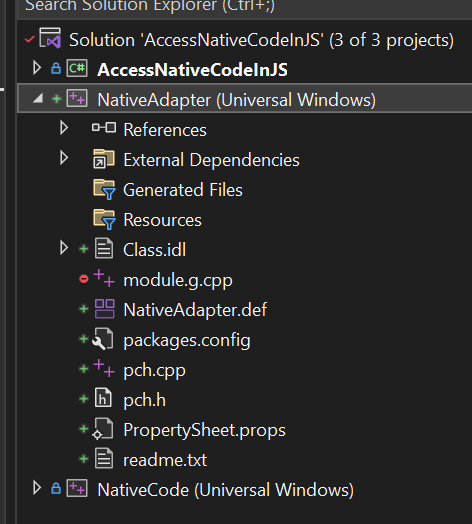
Task: Click the header file icon of pch.h
Action: [103, 398]
